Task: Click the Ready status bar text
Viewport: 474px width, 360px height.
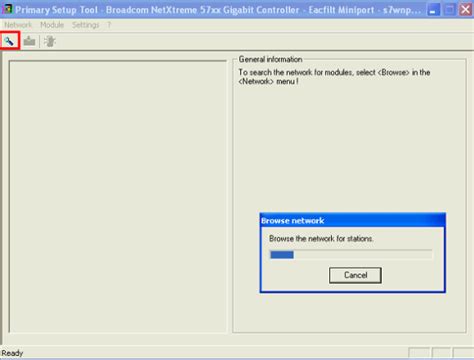Action: click(12, 353)
